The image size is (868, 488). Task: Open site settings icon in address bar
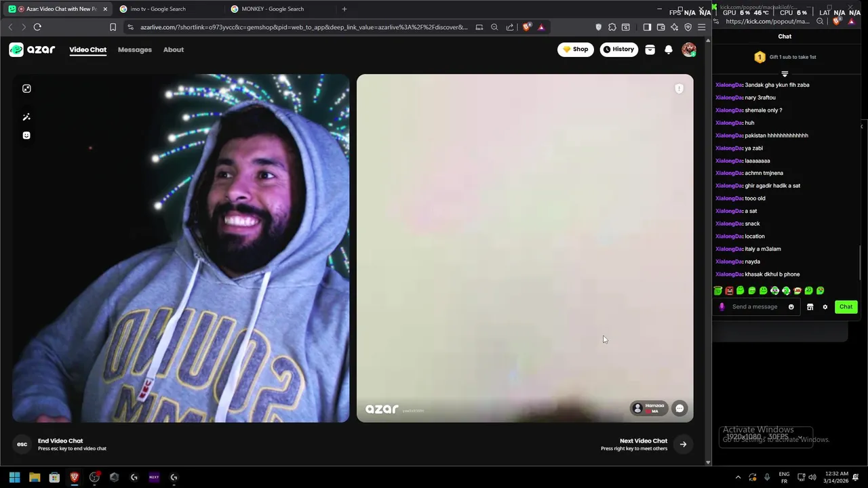tap(130, 27)
